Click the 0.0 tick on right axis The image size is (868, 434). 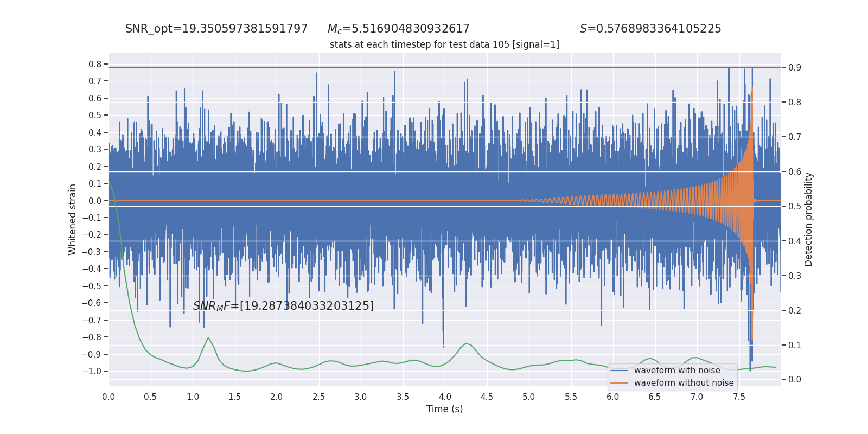pyautogui.click(x=795, y=379)
